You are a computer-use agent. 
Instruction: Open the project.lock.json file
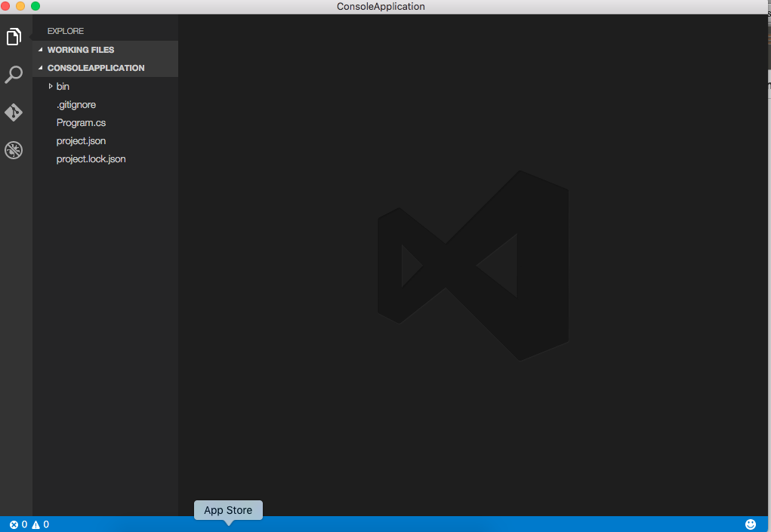(91, 159)
